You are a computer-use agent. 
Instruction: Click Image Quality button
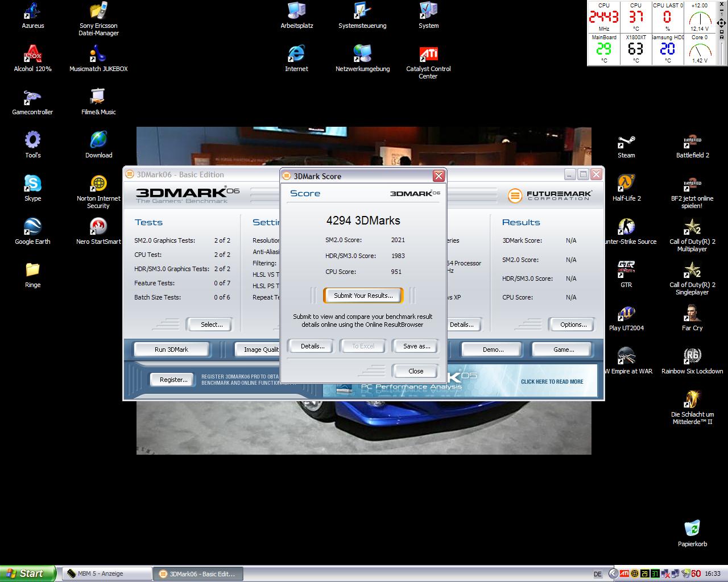[258, 350]
